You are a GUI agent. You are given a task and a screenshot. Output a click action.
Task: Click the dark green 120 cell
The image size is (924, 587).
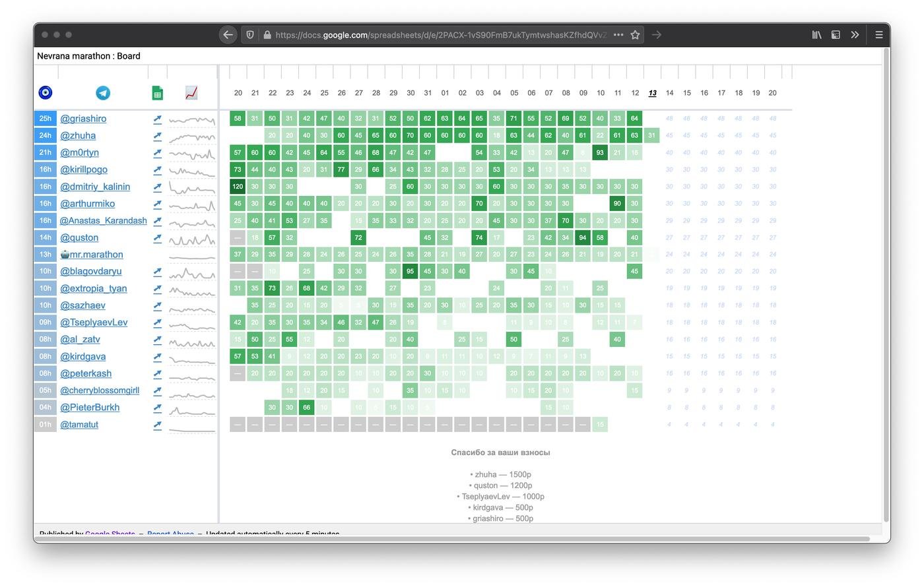click(238, 187)
